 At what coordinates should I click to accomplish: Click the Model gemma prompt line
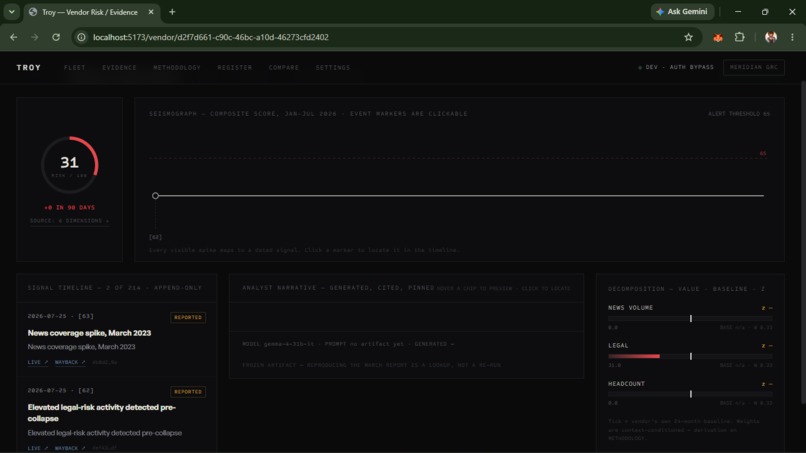(348, 344)
